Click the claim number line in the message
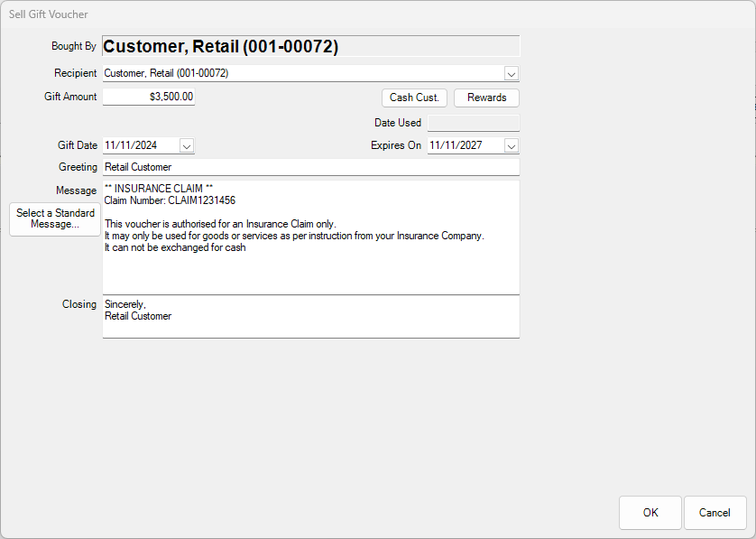This screenshot has width=756, height=539. [173, 200]
